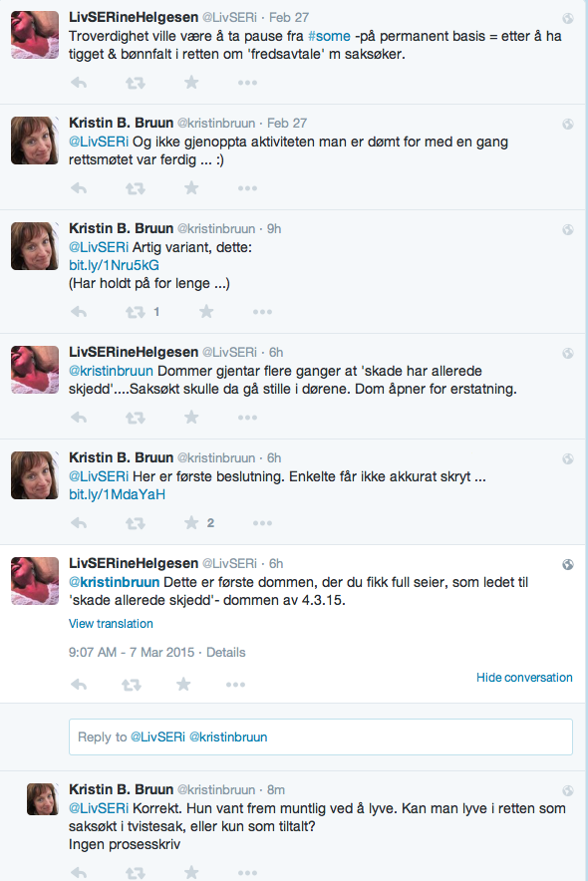This screenshot has height=881, width=588.
Task: Favorite the 'Her er første beslutning' tweet
Action: coord(191,523)
